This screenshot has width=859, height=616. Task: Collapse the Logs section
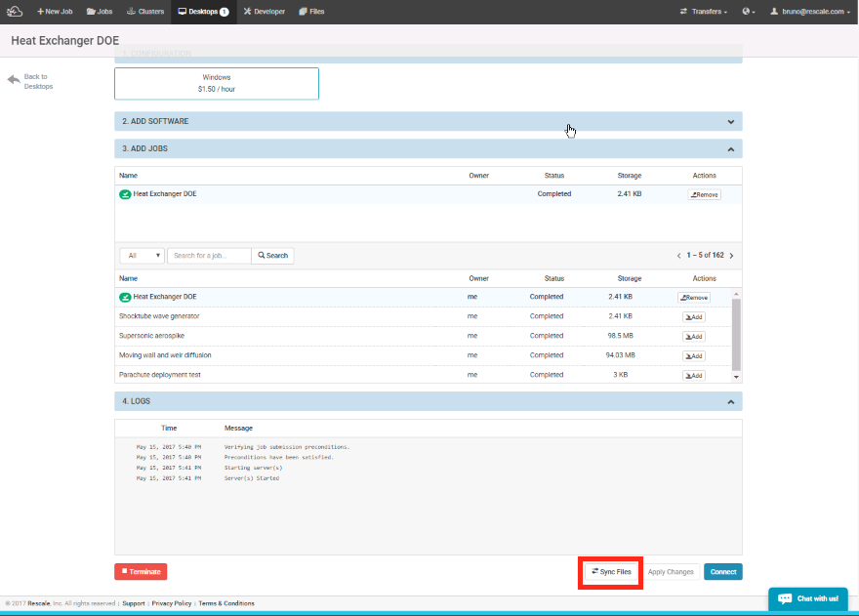coord(730,401)
